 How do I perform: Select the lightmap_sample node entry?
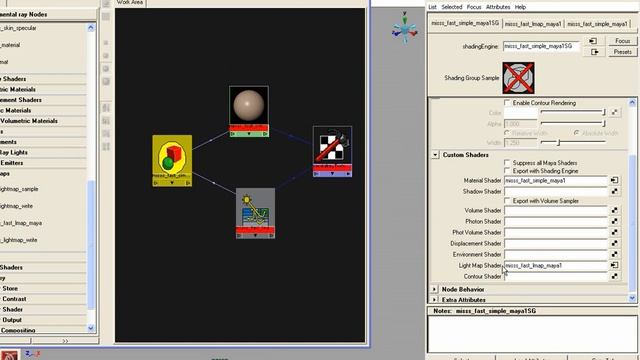19,189
